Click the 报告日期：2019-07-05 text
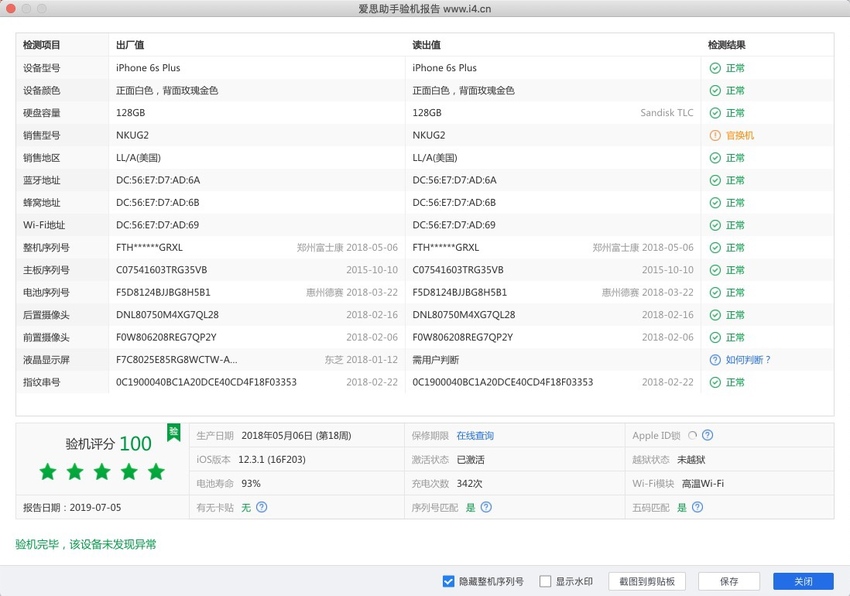 click(x=72, y=508)
